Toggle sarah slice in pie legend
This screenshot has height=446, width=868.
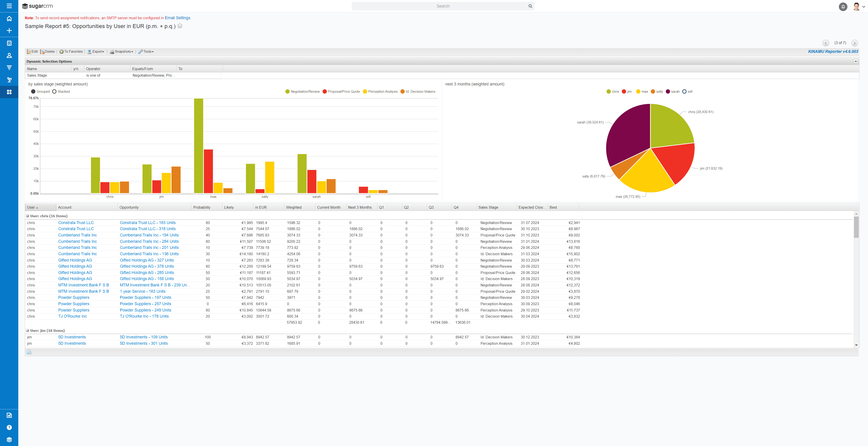tap(672, 92)
